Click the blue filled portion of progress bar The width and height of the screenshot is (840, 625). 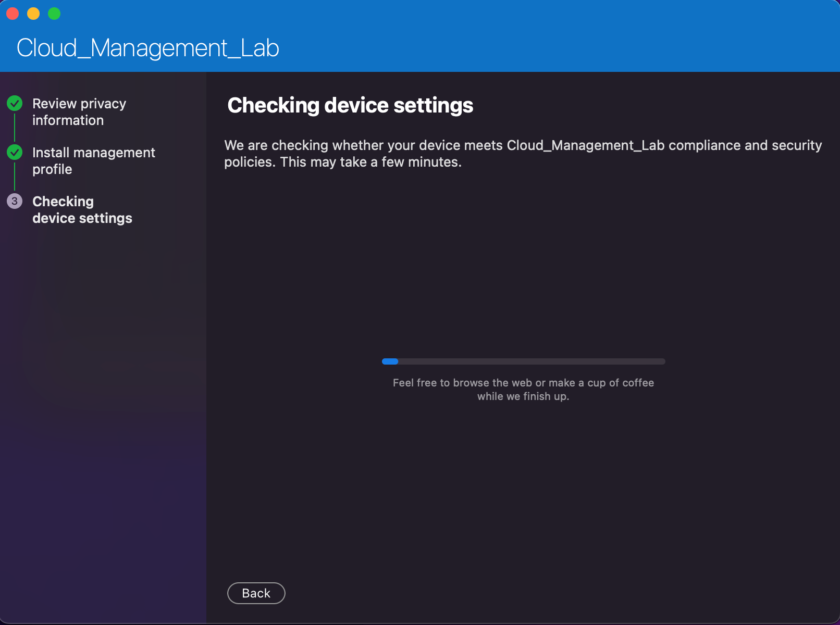pos(390,361)
